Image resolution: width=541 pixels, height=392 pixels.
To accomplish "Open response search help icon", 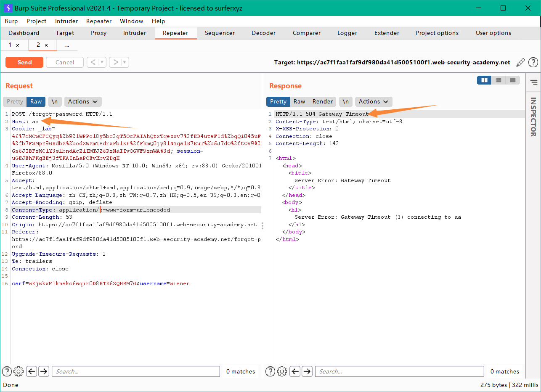I will coord(270,371).
